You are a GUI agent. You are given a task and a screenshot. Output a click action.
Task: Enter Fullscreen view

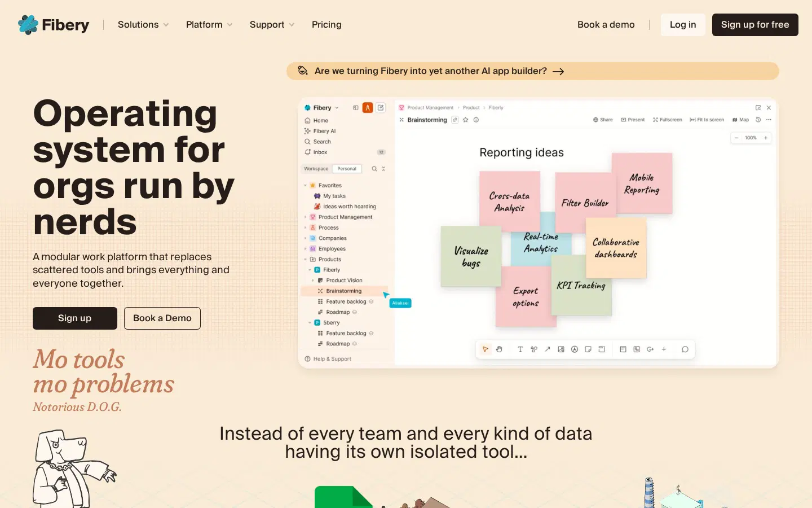(x=668, y=120)
